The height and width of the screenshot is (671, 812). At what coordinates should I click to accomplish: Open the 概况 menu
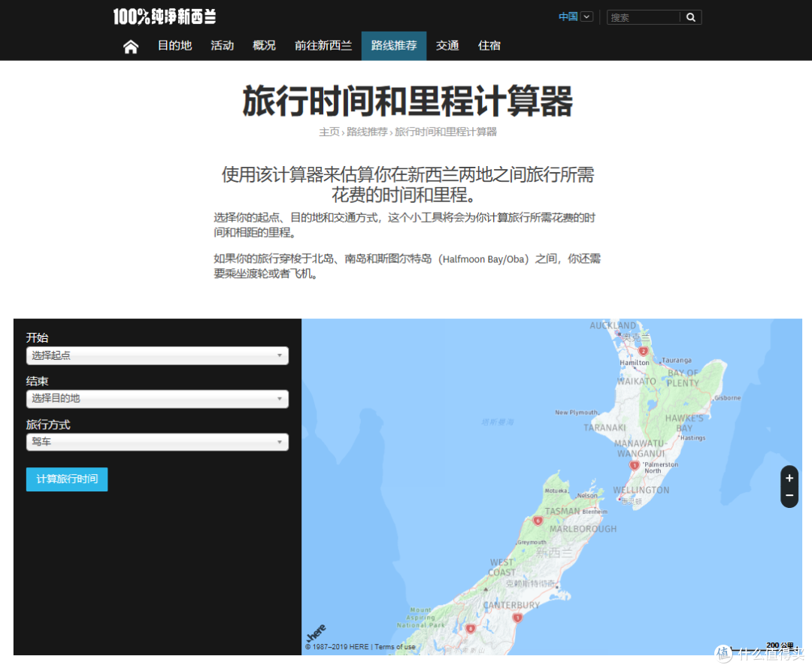coord(264,46)
